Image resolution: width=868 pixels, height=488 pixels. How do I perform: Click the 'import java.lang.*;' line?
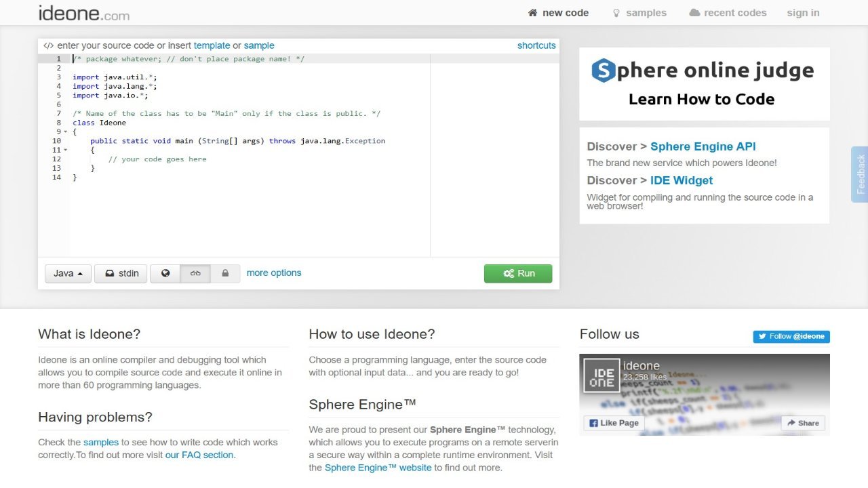coord(115,86)
